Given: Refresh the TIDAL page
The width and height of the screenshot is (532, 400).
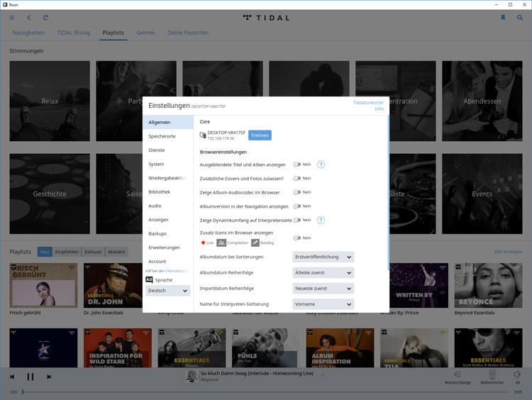Looking at the screenshot, I should click(45, 18).
